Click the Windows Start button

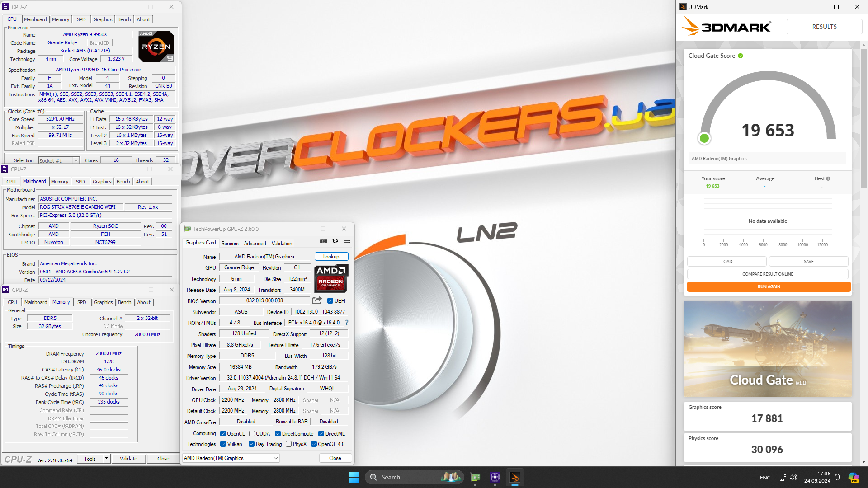click(x=354, y=477)
